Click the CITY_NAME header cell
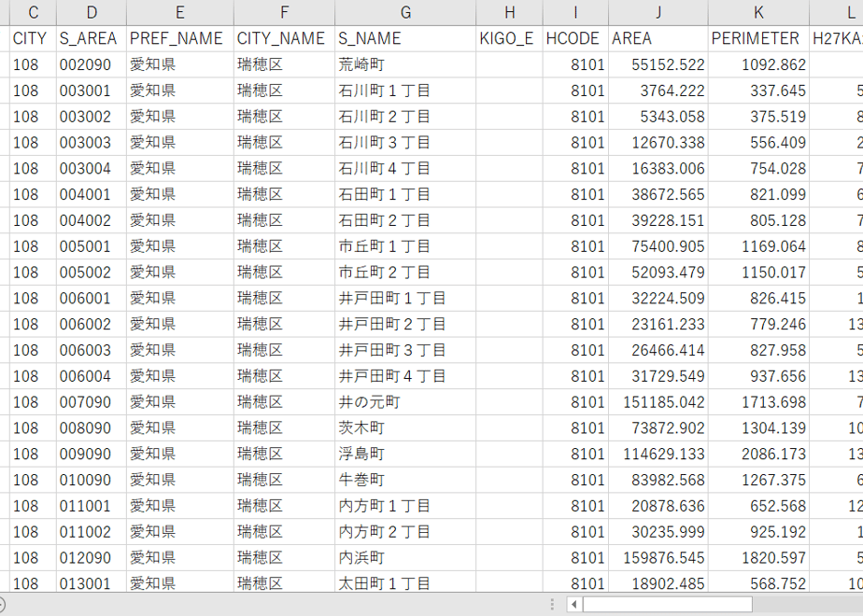863x616 pixels. click(284, 38)
